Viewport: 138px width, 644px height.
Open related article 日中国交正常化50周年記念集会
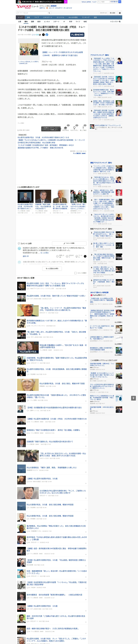pyautogui.click(x=36, y=143)
